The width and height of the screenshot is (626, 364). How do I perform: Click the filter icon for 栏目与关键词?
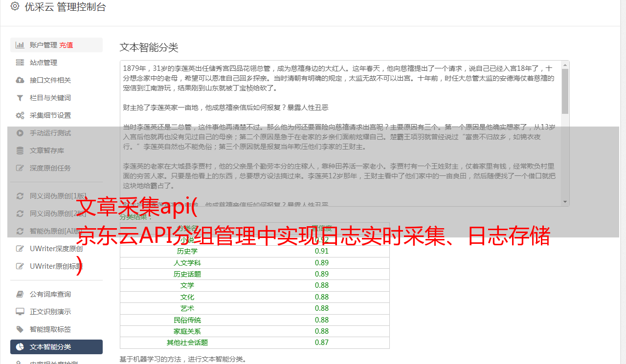pos(20,98)
